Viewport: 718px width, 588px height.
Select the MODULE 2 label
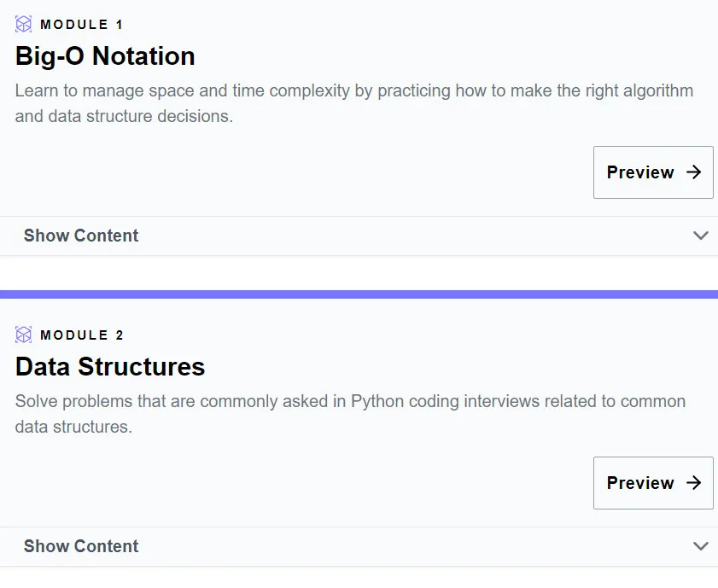pos(81,335)
